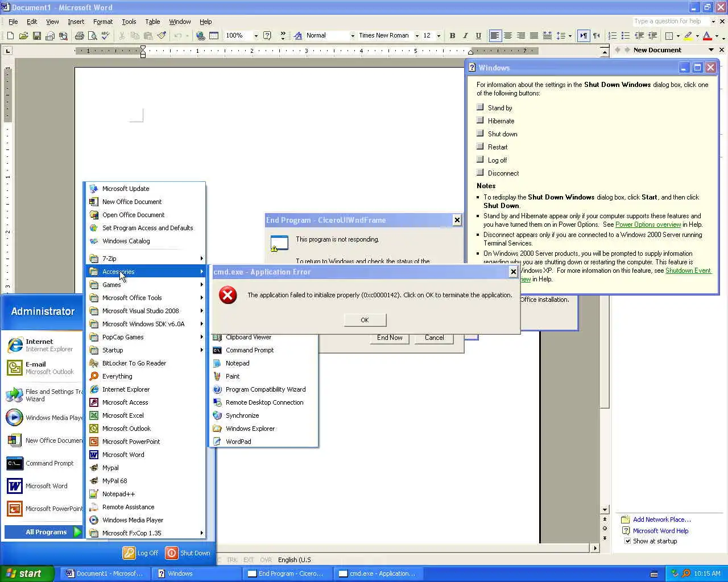Expand Games submenu in programs
Screen dimensions: 728x582
146,285
